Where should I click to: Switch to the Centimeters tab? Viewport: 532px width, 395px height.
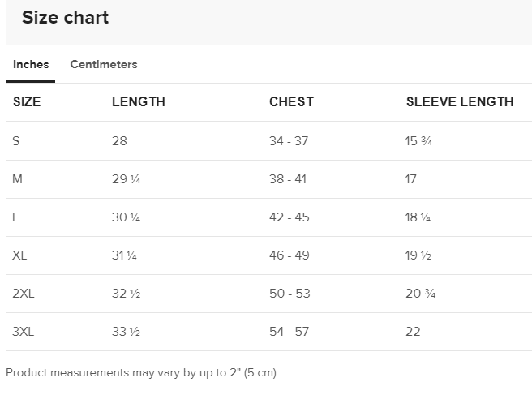tap(104, 65)
